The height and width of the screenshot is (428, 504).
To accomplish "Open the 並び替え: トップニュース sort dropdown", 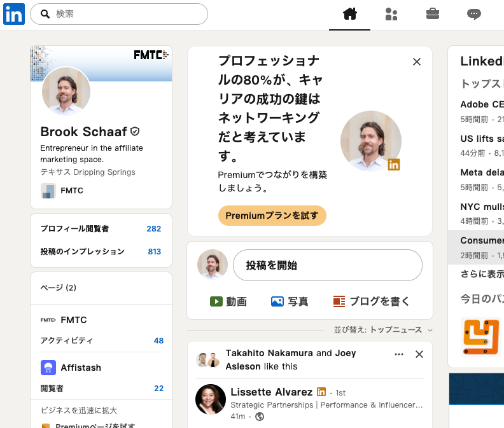I will pyautogui.click(x=383, y=329).
